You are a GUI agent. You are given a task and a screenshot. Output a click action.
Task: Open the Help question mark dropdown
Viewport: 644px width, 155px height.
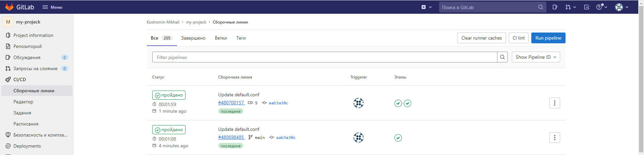602,7
